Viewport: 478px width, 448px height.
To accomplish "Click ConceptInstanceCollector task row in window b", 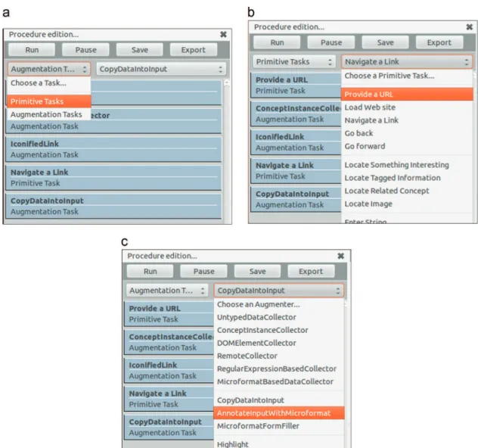I will 296,114.
